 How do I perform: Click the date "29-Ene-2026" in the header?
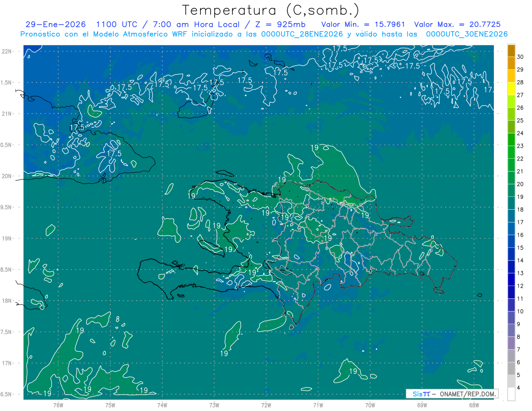[x=55, y=25]
